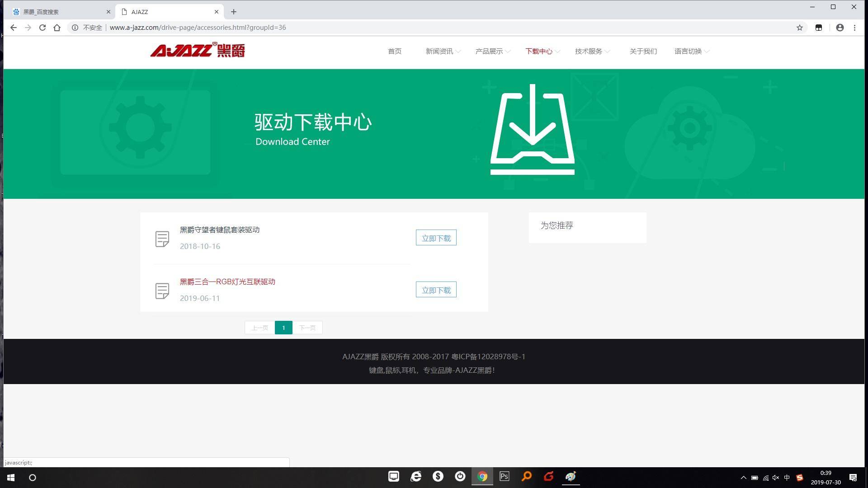The image size is (868, 488).
Task: Open Chrome's three-dot menu
Action: pyautogui.click(x=854, y=28)
